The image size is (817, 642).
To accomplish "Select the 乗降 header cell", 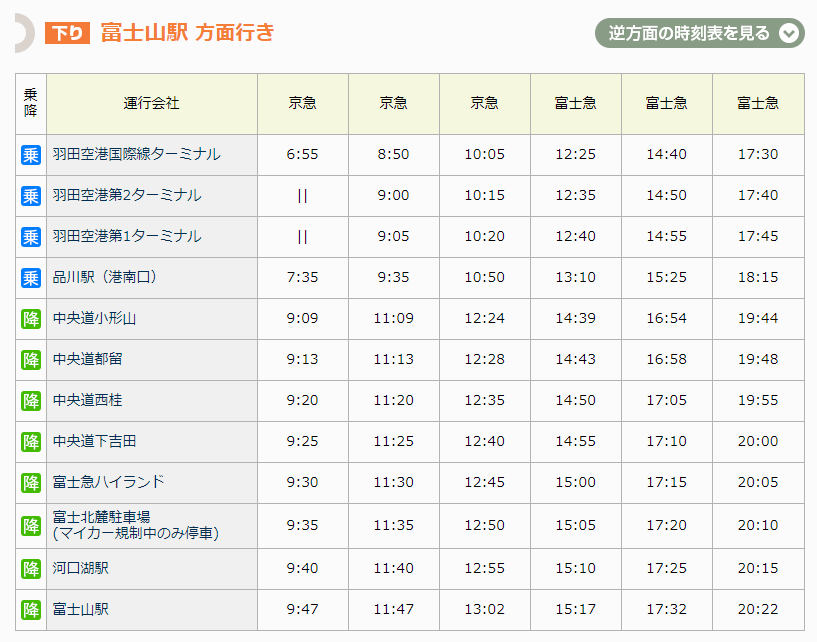I will 31,104.
